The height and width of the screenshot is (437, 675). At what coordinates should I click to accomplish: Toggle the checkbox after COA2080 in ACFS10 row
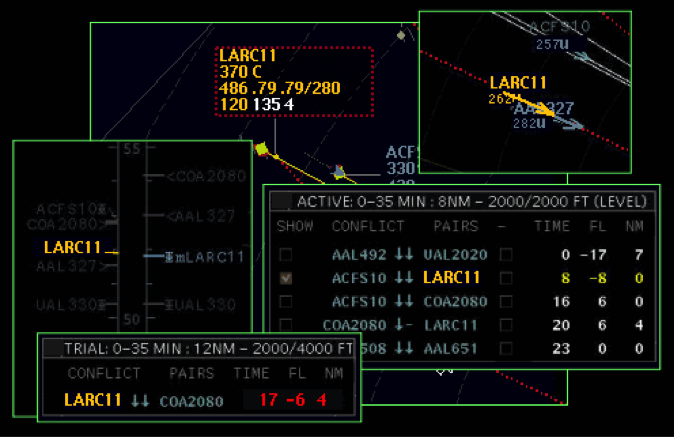505,301
